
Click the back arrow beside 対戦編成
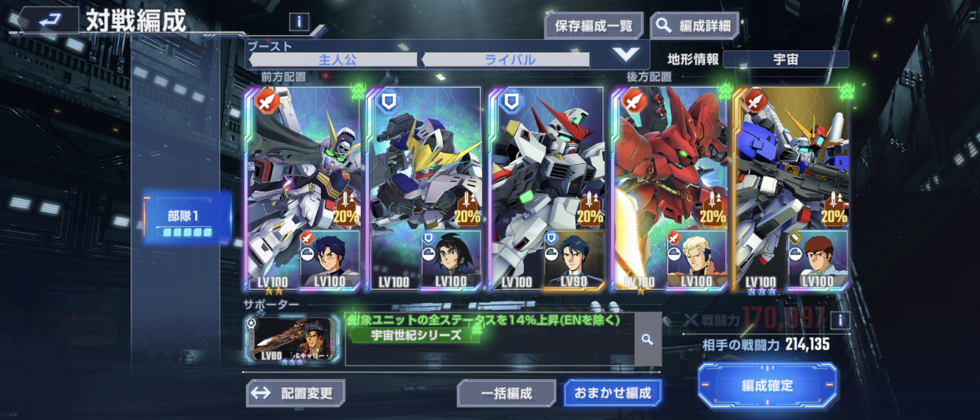coord(50,19)
